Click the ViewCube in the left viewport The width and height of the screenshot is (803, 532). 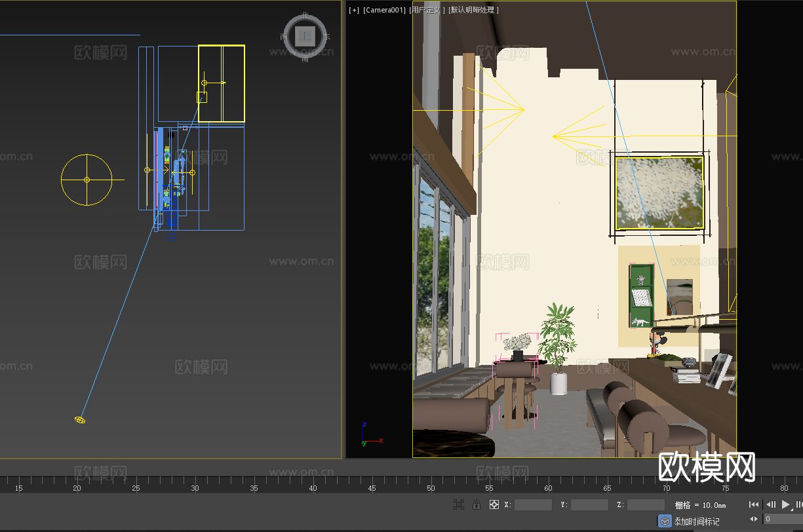pyautogui.click(x=305, y=36)
